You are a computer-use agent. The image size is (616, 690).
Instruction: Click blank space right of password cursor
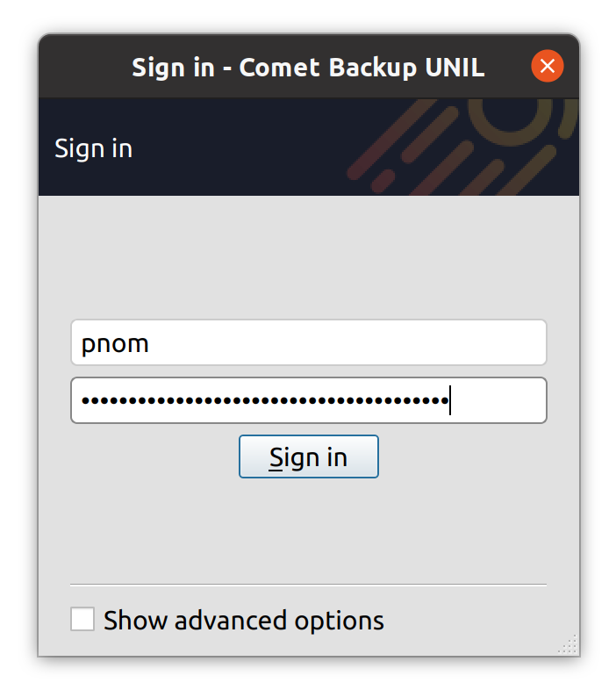coord(500,401)
